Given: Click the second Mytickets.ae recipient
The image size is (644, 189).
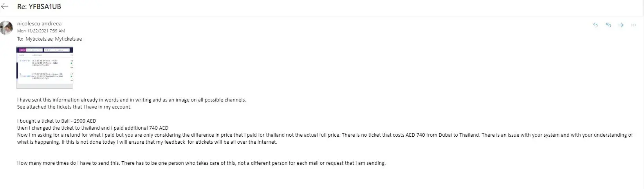Looking at the screenshot, I should pos(69,39).
